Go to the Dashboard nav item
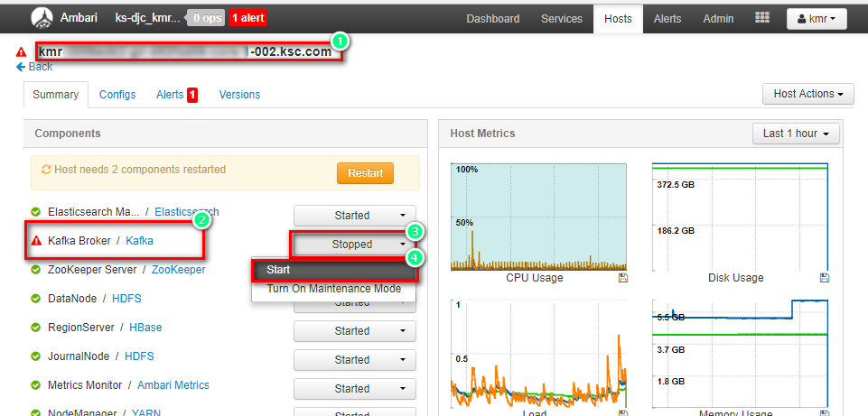The height and width of the screenshot is (416, 868). (492, 19)
